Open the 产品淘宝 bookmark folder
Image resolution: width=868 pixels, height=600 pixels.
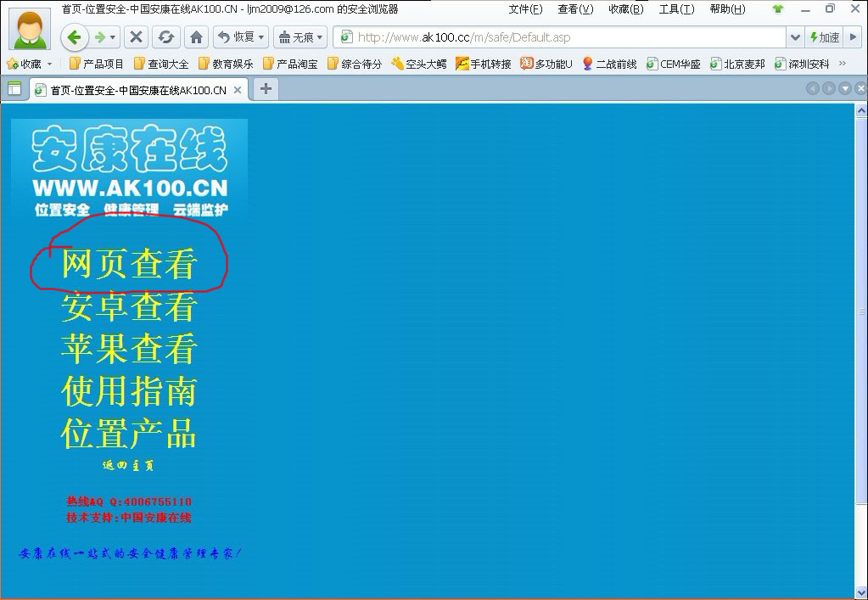click(x=291, y=64)
